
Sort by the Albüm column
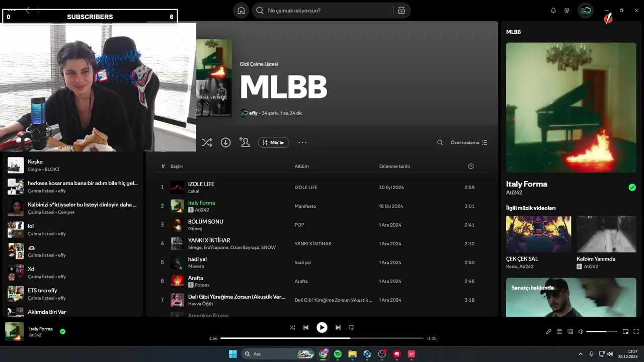pyautogui.click(x=302, y=166)
